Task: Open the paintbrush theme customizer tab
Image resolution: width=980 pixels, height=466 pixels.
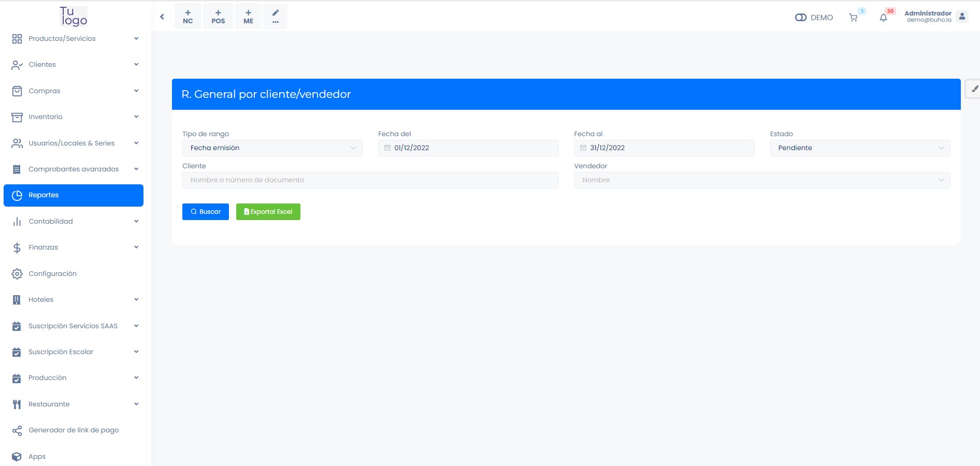Action: click(x=974, y=89)
